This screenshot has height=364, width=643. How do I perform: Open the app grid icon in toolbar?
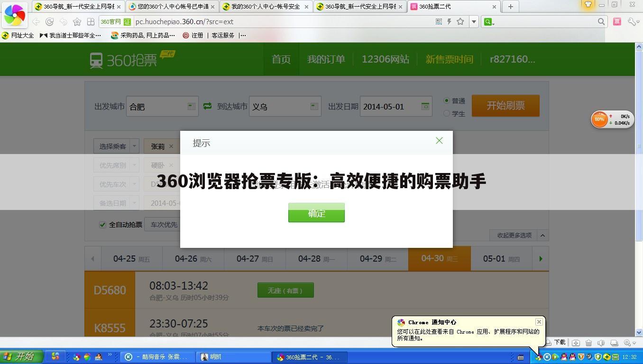point(91,21)
